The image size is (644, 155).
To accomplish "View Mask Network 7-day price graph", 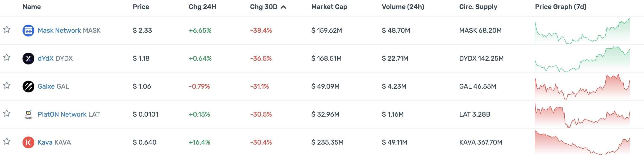I will (582, 32).
